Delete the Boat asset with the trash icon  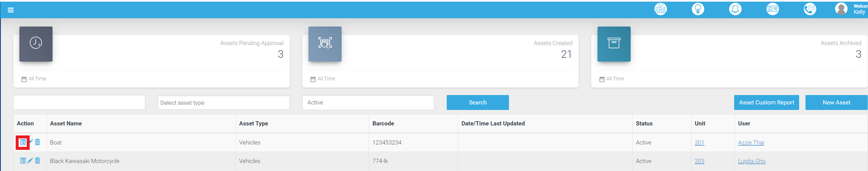click(38, 142)
